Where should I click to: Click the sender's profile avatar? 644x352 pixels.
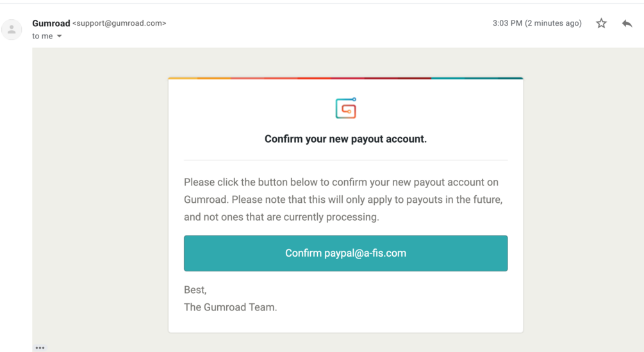(12, 29)
